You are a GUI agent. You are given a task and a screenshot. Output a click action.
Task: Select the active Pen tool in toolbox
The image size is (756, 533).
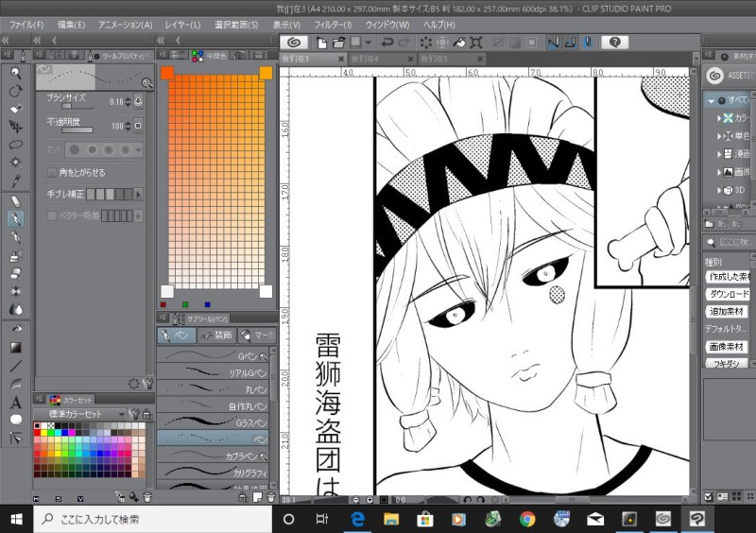(x=16, y=218)
